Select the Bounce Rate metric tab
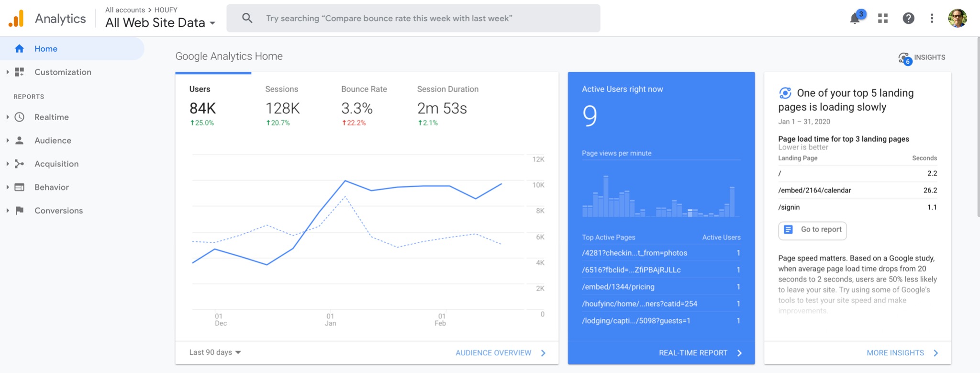This screenshot has width=980, height=373. pyautogui.click(x=364, y=106)
